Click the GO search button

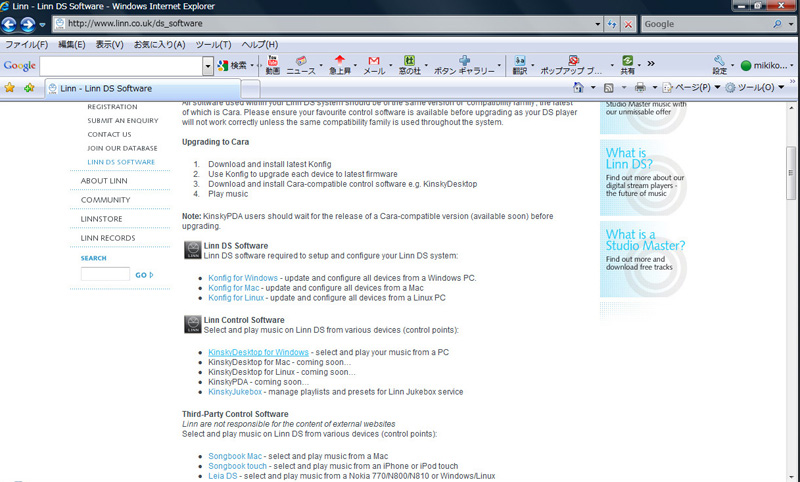coord(144,275)
